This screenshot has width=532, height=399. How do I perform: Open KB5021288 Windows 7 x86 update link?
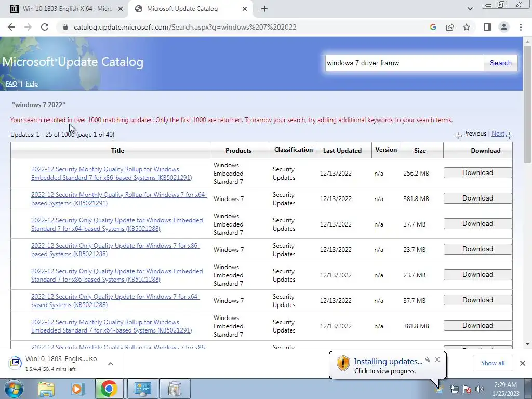point(115,250)
